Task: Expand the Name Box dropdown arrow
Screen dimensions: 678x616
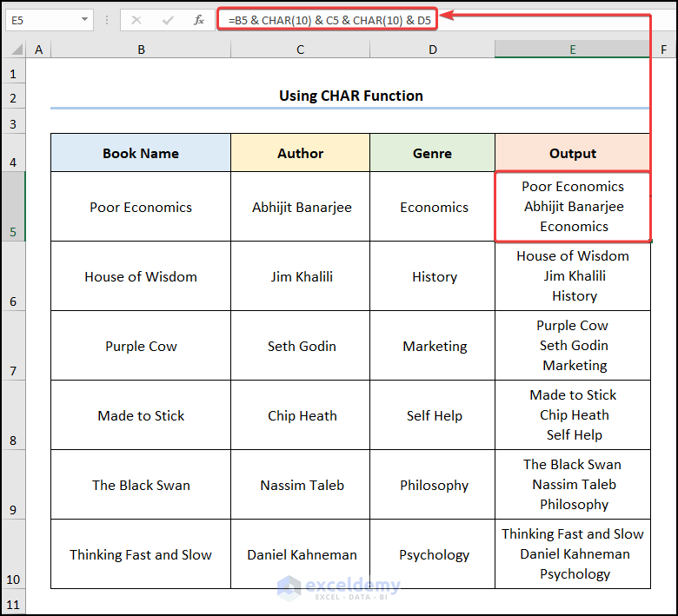Action: 84,19
